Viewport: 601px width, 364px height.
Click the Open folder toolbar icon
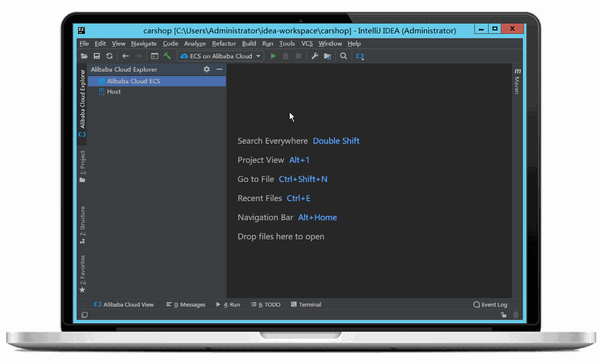[84, 56]
